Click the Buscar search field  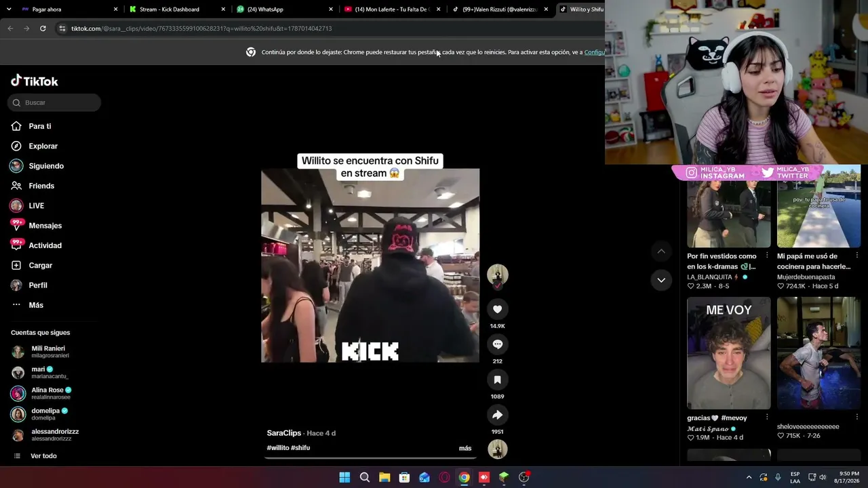tap(54, 102)
